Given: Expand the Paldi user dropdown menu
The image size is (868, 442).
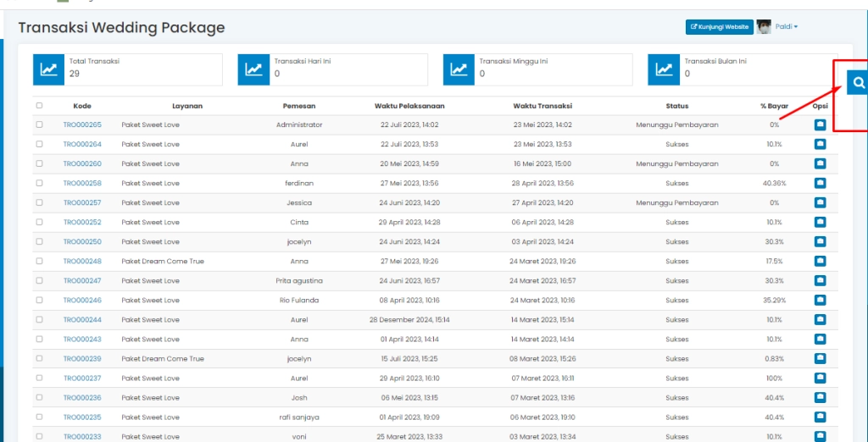Looking at the screenshot, I should tap(787, 27).
